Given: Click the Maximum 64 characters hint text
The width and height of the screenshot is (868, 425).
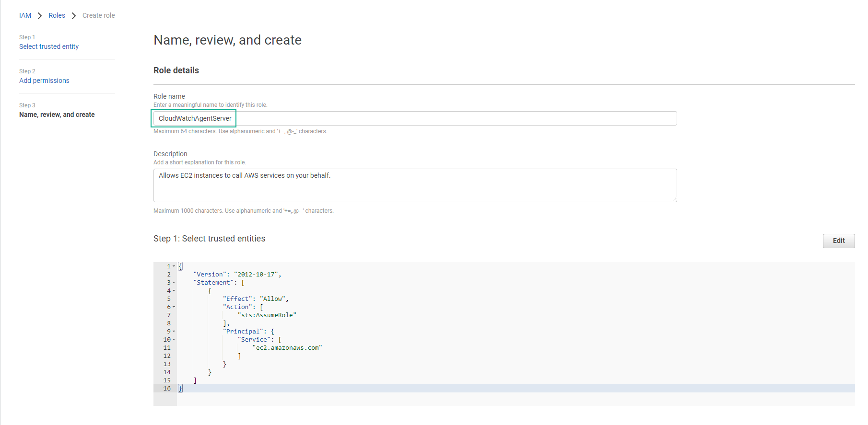Looking at the screenshot, I should [x=240, y=131].
